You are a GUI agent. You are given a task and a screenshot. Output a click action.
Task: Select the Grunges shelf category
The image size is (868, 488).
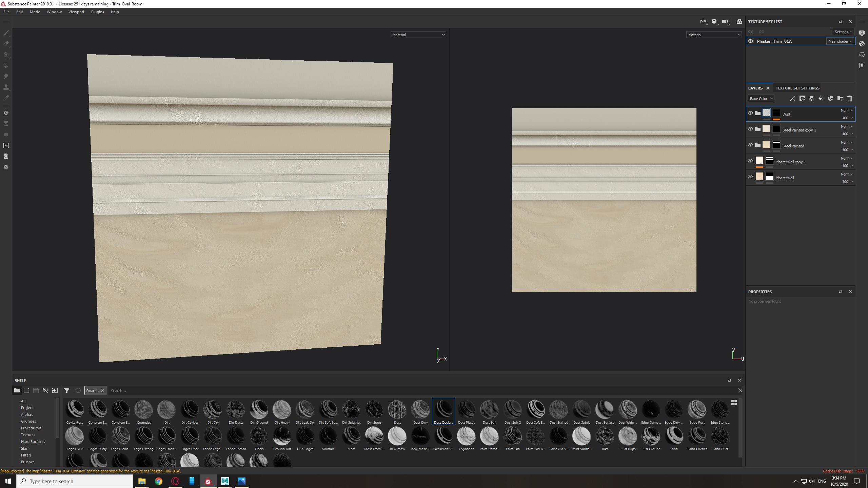point(28,421)
